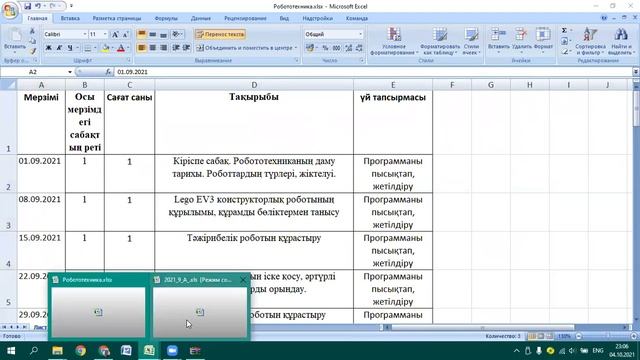640x360 pixels.
Task: Open Стили ячеек gallery
Action: (x=471, y=41)
